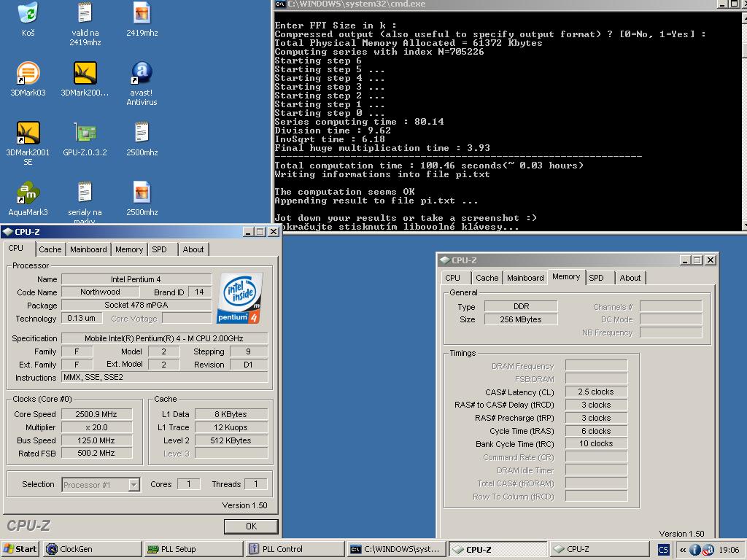747x560 pixels.
Task: Open the Mainboard tab in left CPU-Z
Action: click(88, 249)
